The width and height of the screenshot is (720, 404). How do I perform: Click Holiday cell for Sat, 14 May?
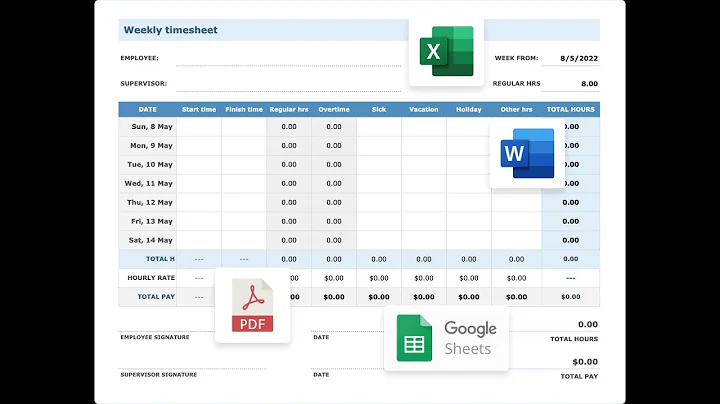pos(468,240)
